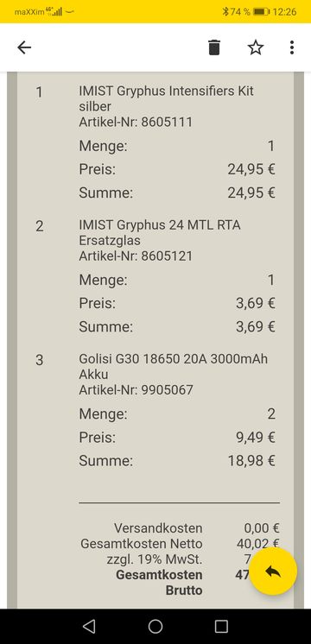Tap the 4G signal strength icon
Image resolution: width=311 pixels, height=644 pixels.
[x=54, y=11]
